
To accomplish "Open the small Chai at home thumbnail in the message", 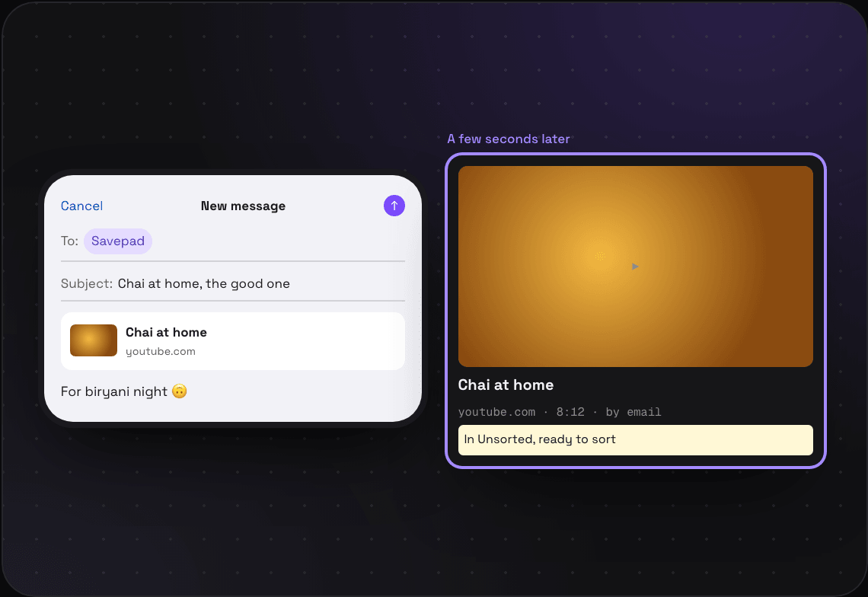I will 94,340.
